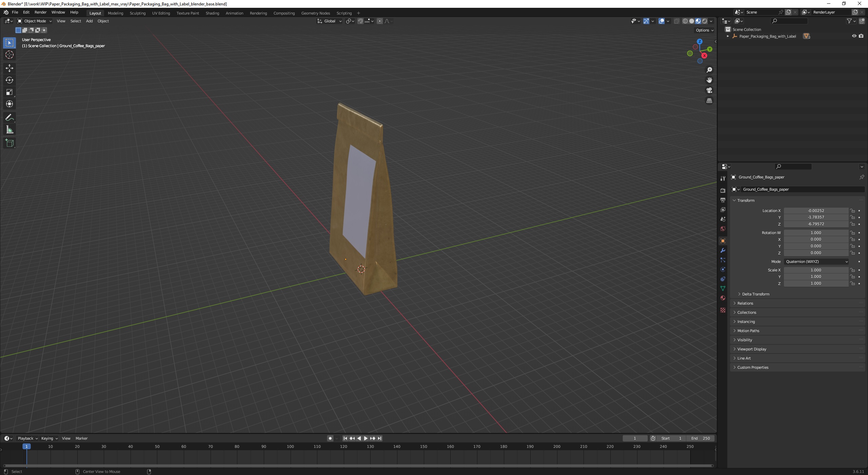Open the Quaternion (WXYZ) rotation mode dropdown
This screenshot has height=475, width=868.
[x=816, y=262]
